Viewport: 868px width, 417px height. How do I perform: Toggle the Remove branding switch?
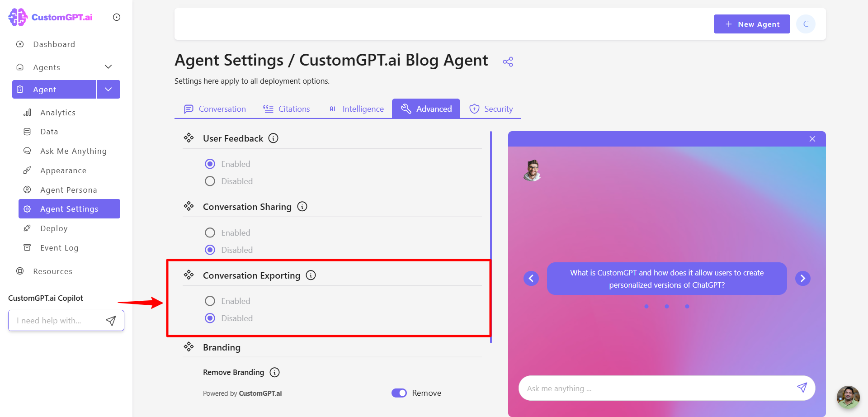click(399, 393)
